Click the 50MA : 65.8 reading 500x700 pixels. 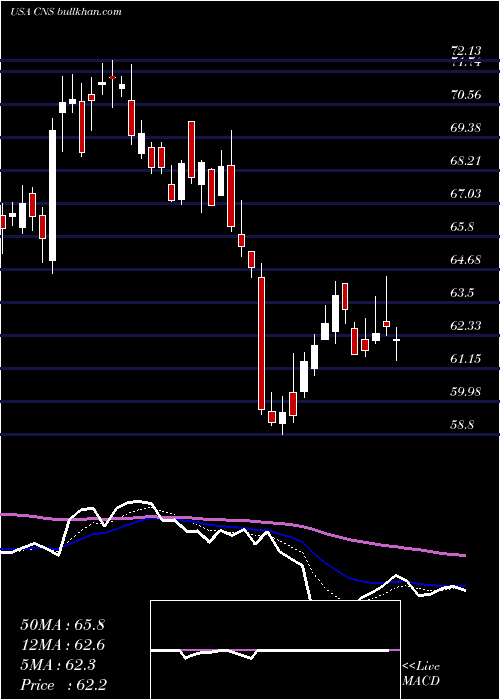[62, 625]
